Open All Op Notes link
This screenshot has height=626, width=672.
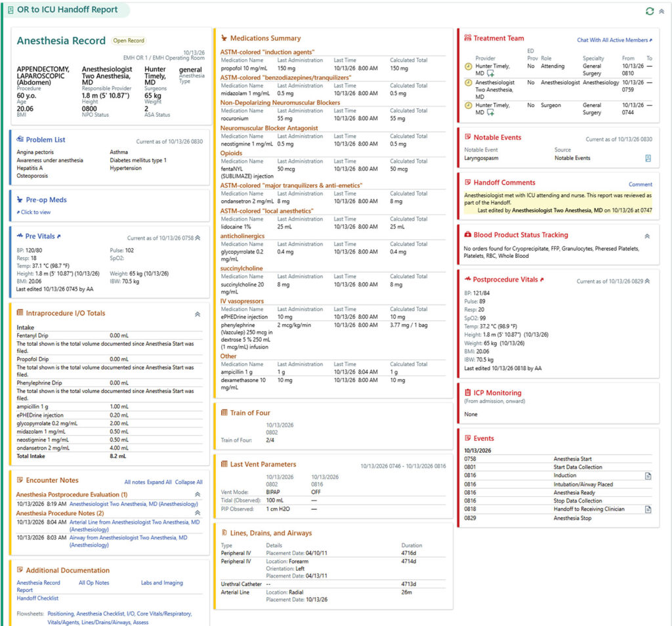(x=94, y=583)
